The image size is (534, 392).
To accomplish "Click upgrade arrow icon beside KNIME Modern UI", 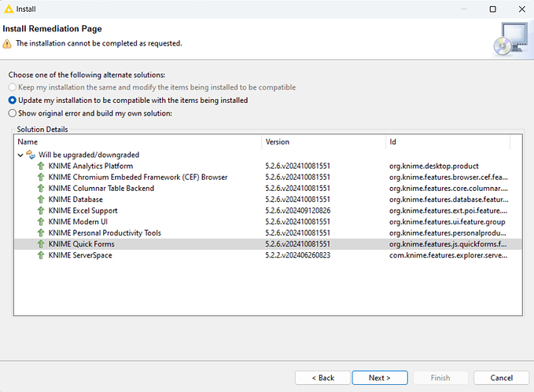I will pyautogui.click(x=41, y=222).
